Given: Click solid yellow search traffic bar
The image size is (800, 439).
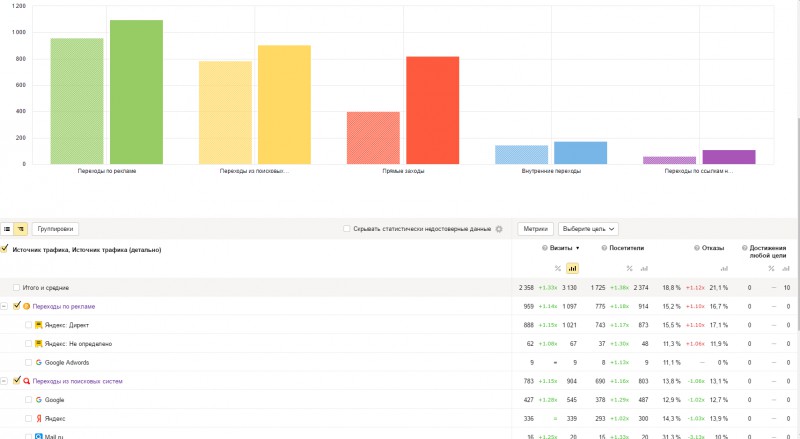Looking at the screenshot, I should click(284, 105).
